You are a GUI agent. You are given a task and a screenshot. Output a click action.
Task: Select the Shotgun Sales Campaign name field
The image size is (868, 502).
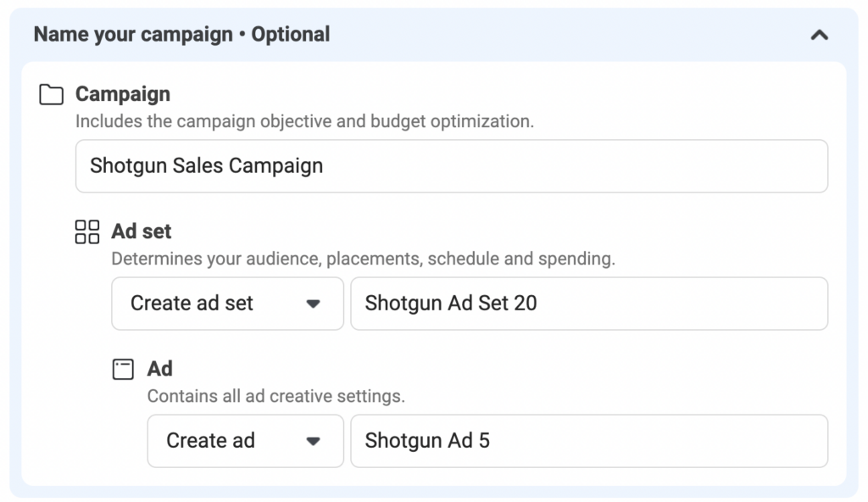point(452,166)
